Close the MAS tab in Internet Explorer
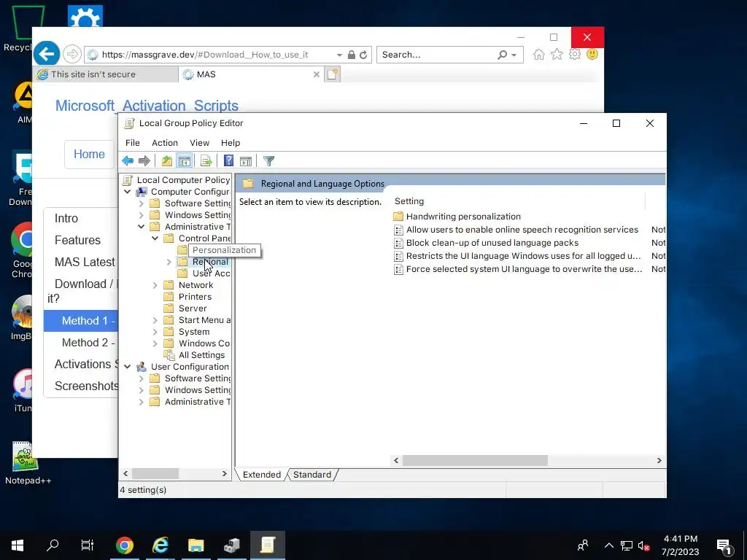 [x=317, y=74]
